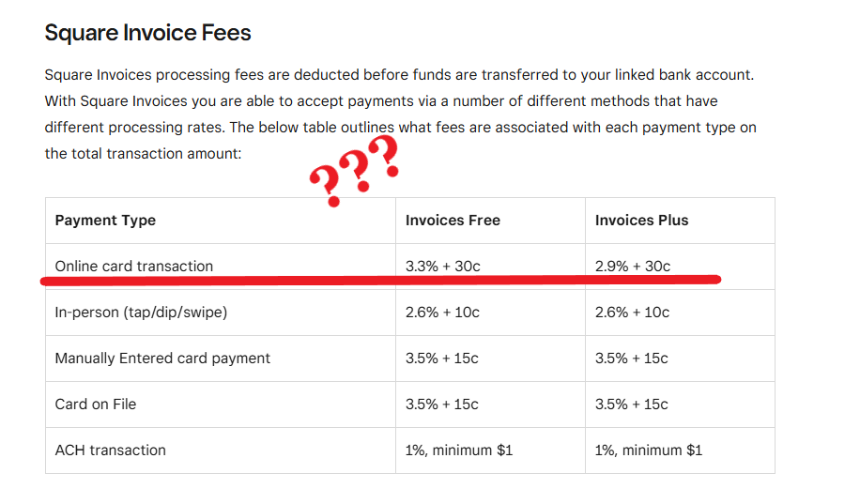The image size is (860, 504).
Task: Click the Payment Type column header
Action: [x=105, y=221]
